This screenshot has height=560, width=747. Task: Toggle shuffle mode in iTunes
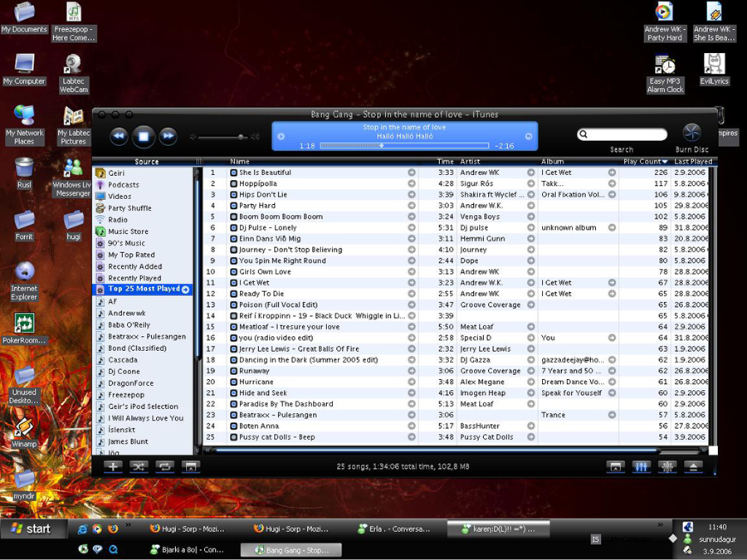139,466
